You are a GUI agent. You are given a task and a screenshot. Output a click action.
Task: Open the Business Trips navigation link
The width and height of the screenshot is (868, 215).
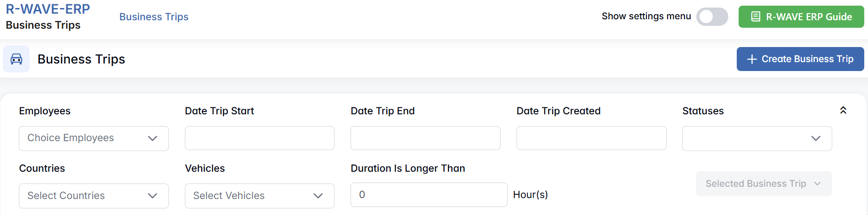click(x=154, y=17)
